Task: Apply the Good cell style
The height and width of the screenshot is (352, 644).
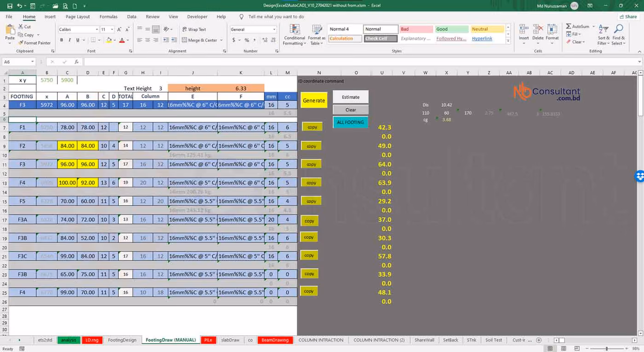Action: click(452, 29)
